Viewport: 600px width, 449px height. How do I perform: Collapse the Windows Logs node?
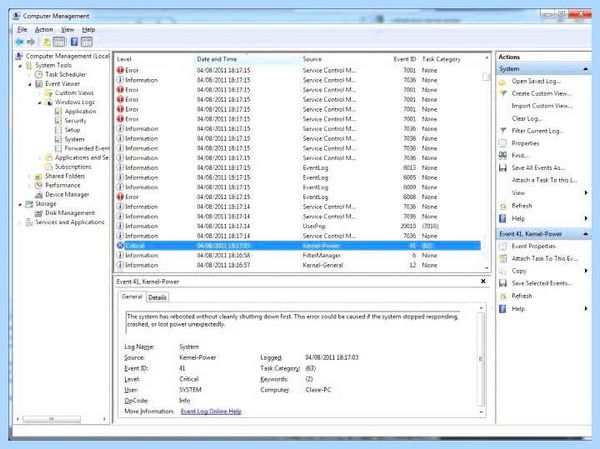pos(39,103)
